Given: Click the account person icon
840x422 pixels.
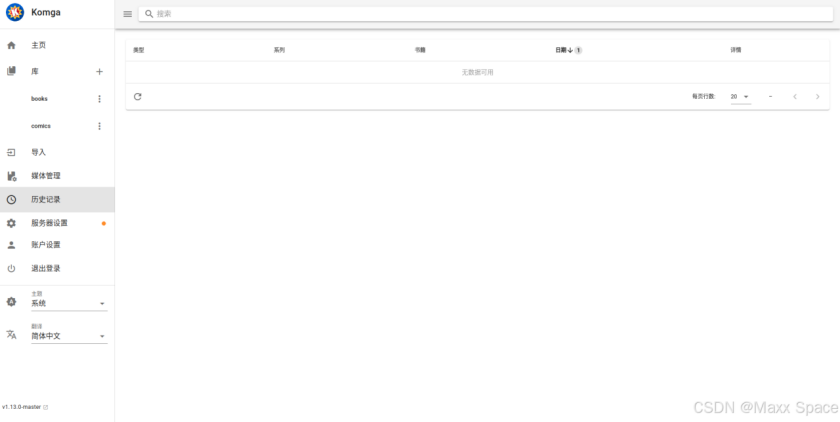Looking at the screenshot, I should tap(11, 245).
